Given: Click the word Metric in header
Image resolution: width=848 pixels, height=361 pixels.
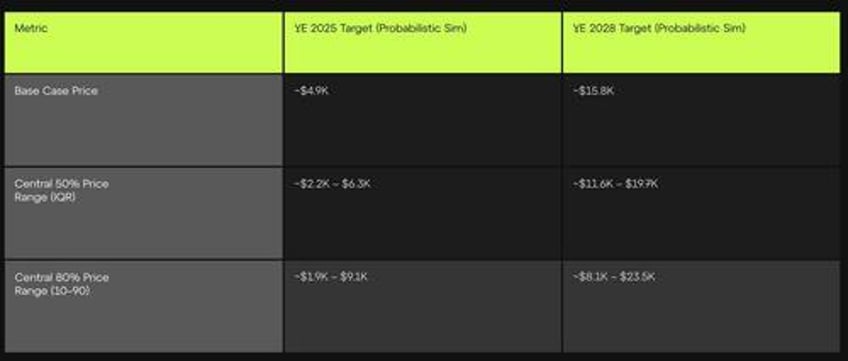Looking at the screenshot, I should click(31, 28).
